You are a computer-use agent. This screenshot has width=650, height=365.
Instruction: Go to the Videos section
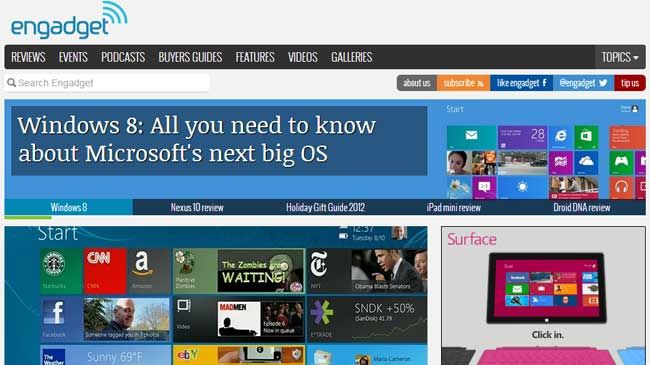(x=303, y=57)
